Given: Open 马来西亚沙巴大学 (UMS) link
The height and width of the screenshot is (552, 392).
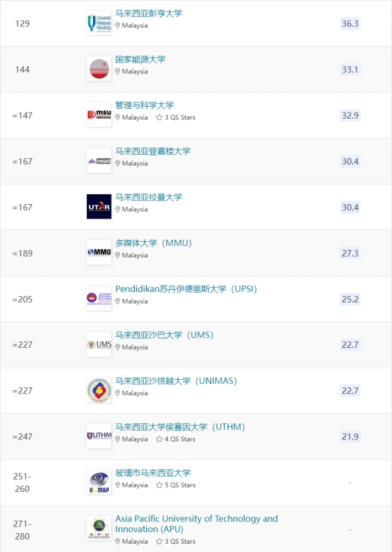Looking at the screenshot, I should tap(165, 335).
